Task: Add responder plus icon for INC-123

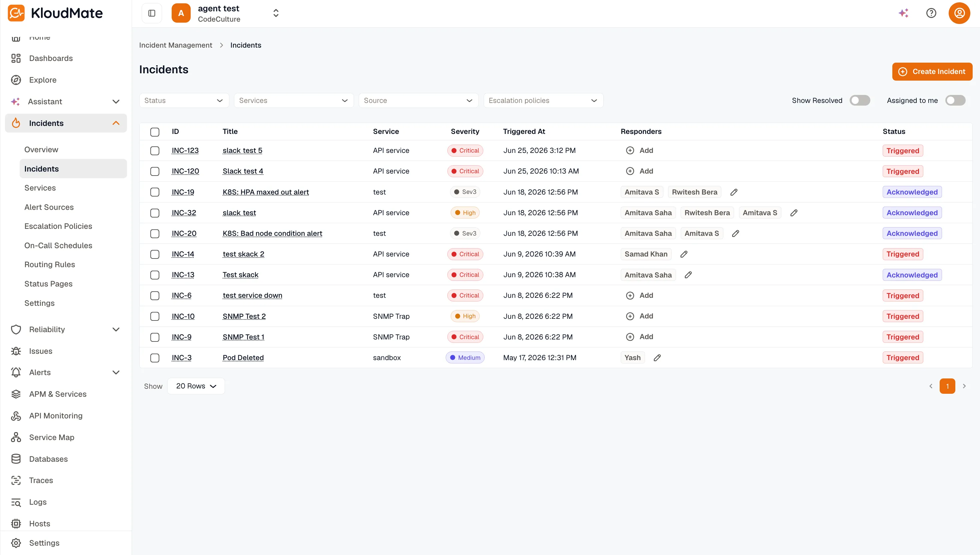Action: (x=630, y=151)
